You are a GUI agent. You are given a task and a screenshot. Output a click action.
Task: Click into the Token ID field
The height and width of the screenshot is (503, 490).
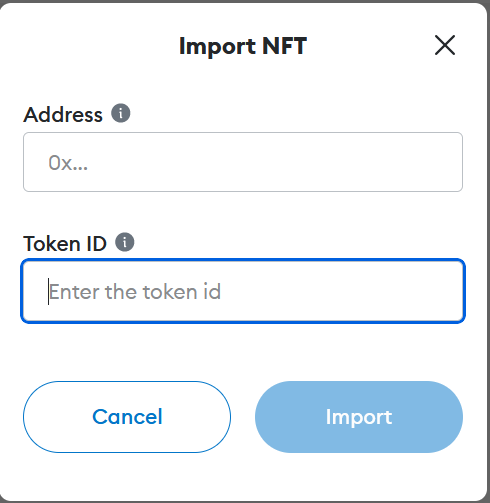tap(243, 291)
